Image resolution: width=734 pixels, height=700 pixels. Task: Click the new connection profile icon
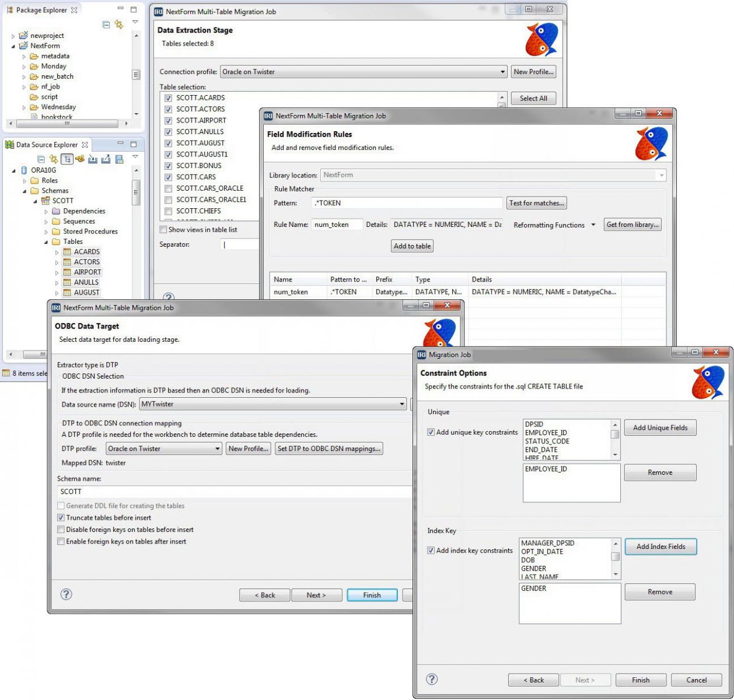click(x=80, y=159)
